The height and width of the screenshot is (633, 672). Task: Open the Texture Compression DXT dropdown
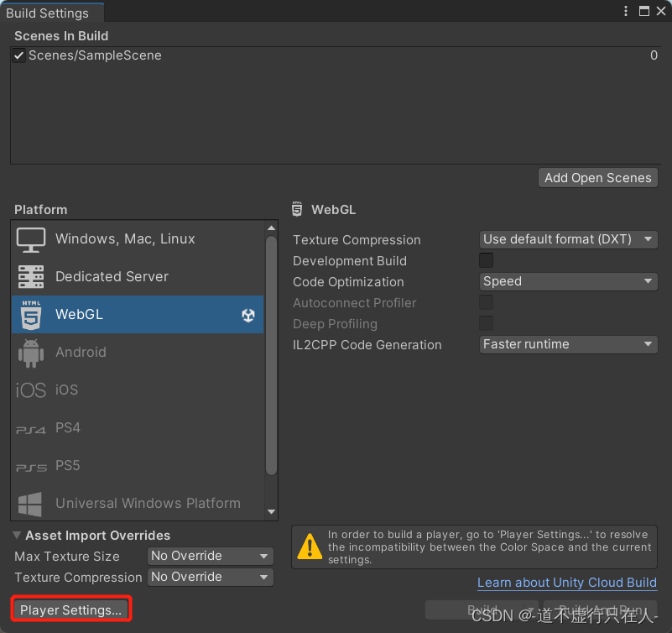(568, 239)
